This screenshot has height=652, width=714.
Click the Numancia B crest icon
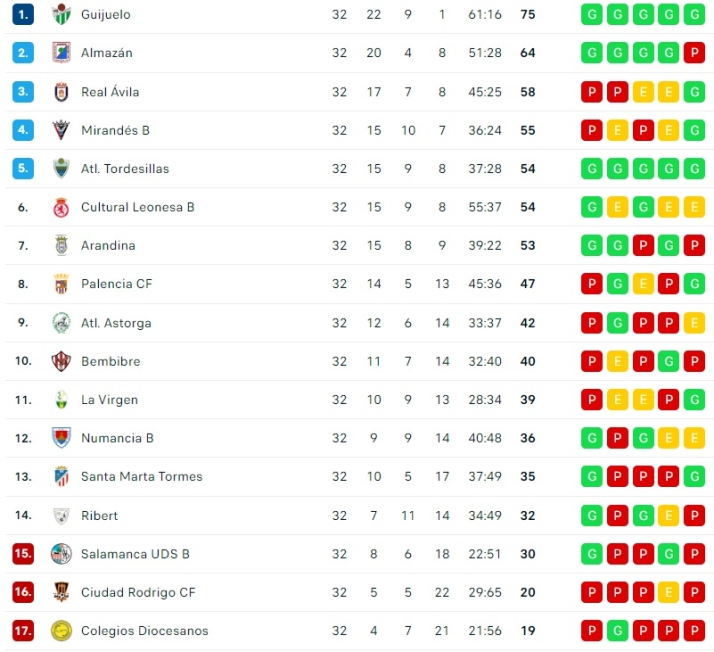(61, 438)
